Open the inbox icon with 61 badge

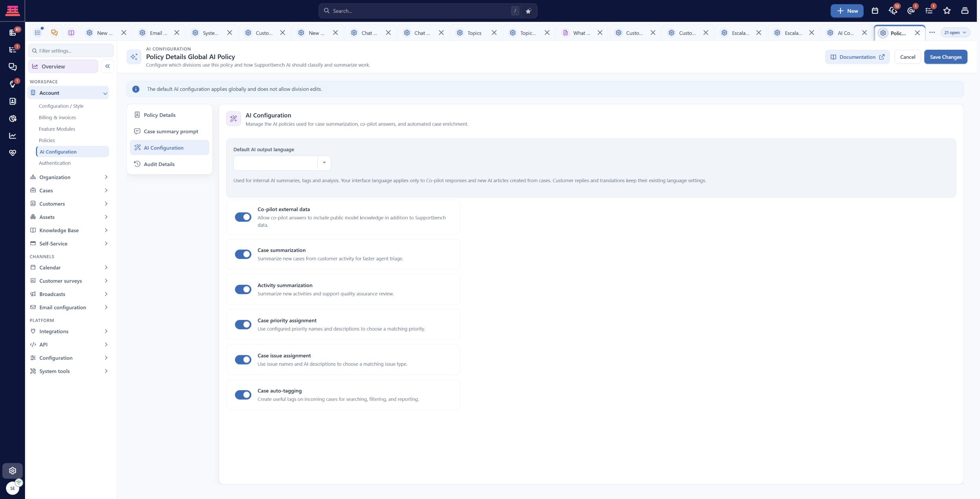[x=13, y=33]
